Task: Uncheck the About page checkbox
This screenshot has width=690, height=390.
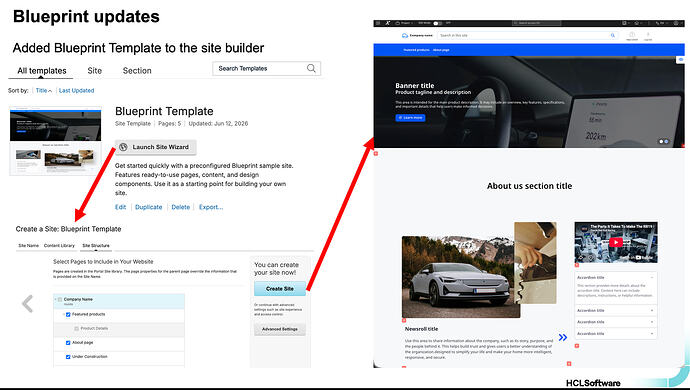Action: pos(68,342)
